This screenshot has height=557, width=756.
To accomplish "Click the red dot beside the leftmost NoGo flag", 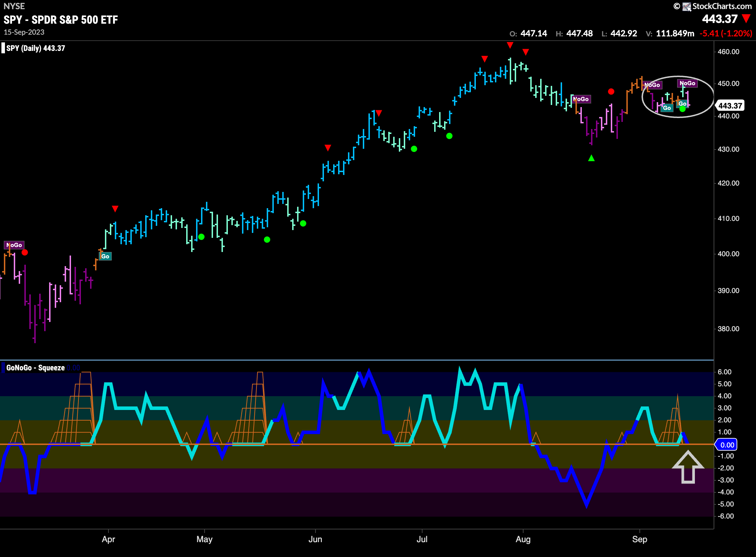I will pyautogui.click(x=25, y=252).
